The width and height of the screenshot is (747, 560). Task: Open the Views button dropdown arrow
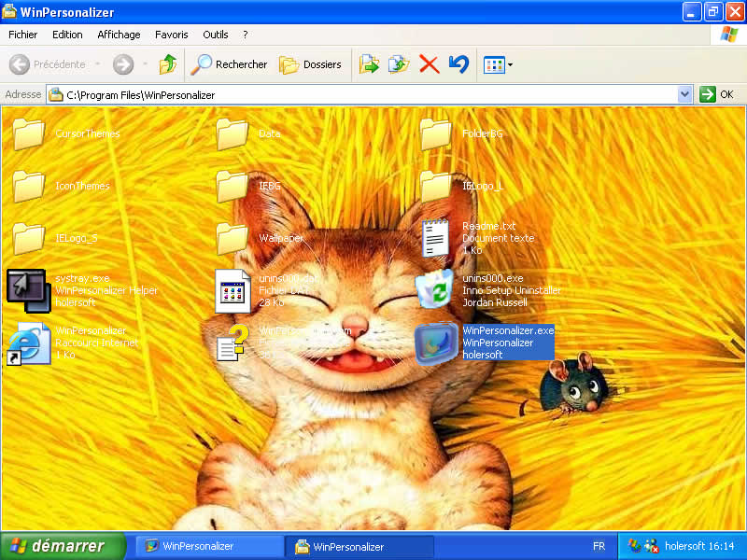[510, 64]
